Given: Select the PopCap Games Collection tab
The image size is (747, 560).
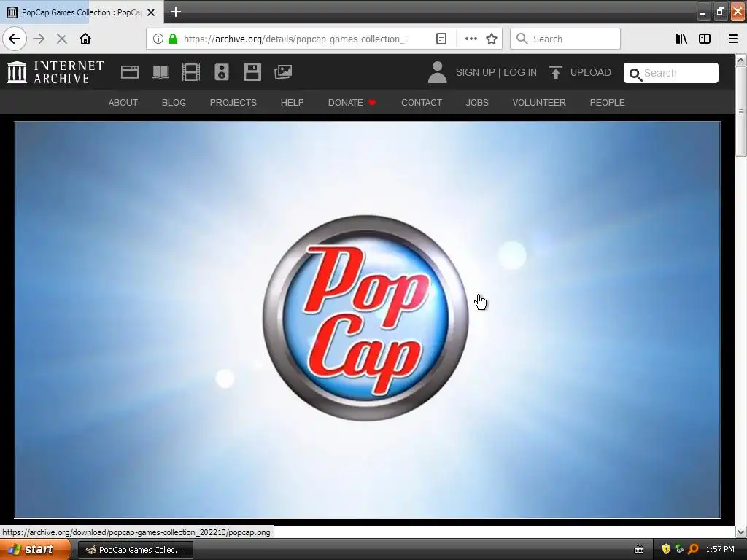Looking at the screenshot, I should (81, 12).
